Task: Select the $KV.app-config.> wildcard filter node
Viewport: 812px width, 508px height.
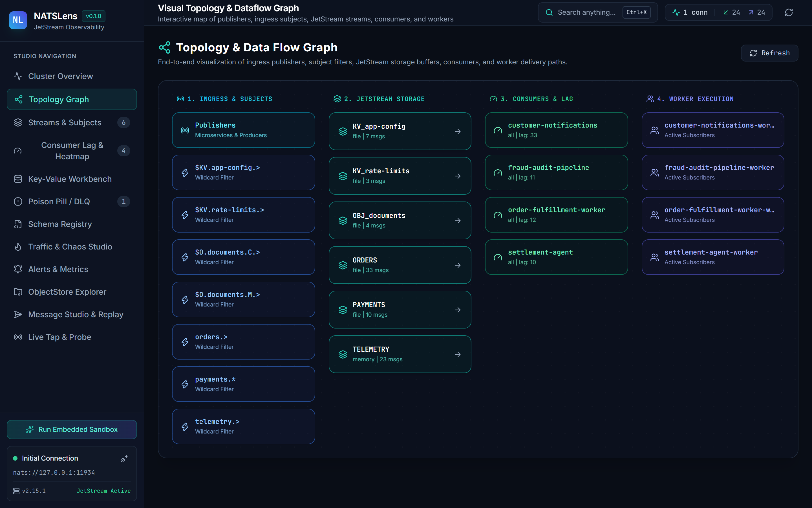Action: (243, 172)
